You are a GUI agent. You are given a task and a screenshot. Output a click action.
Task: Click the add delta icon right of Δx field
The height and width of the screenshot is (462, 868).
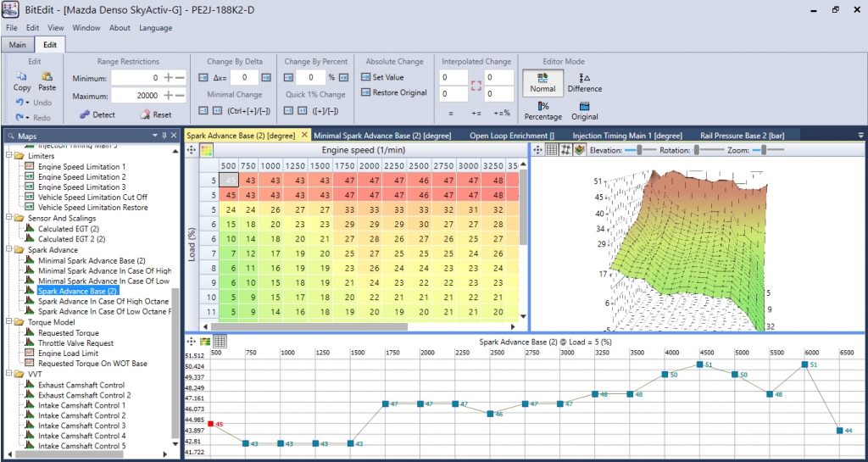click(x=266, y=78)
